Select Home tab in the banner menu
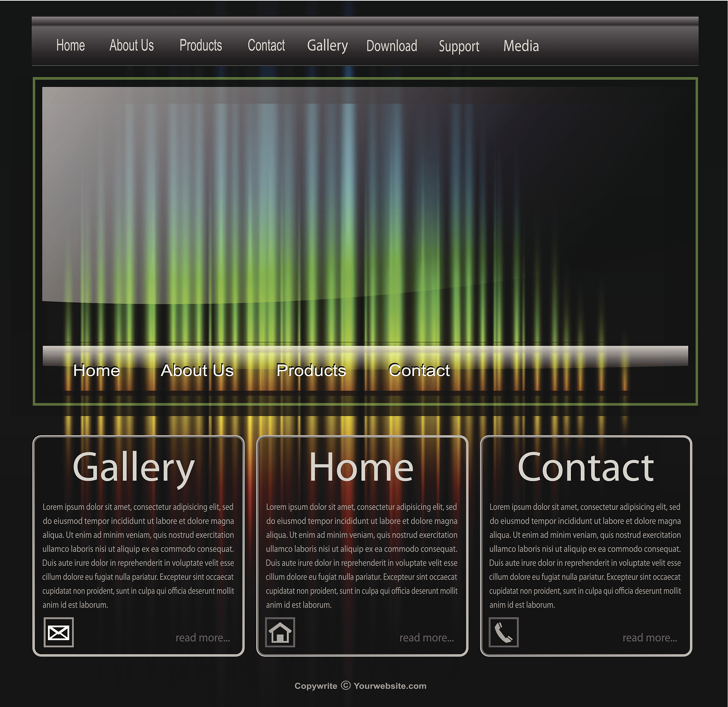The height and width of the screenshot is (707, 728). (x=97, y=370)
